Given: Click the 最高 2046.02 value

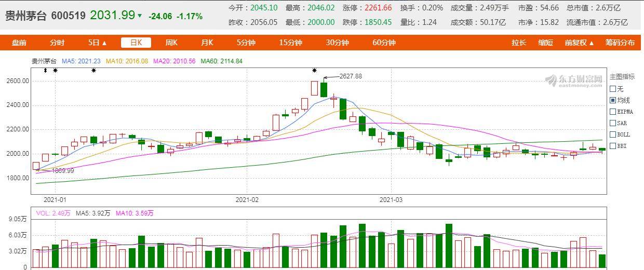Looking at the screenshot, I should pos(321,8).
